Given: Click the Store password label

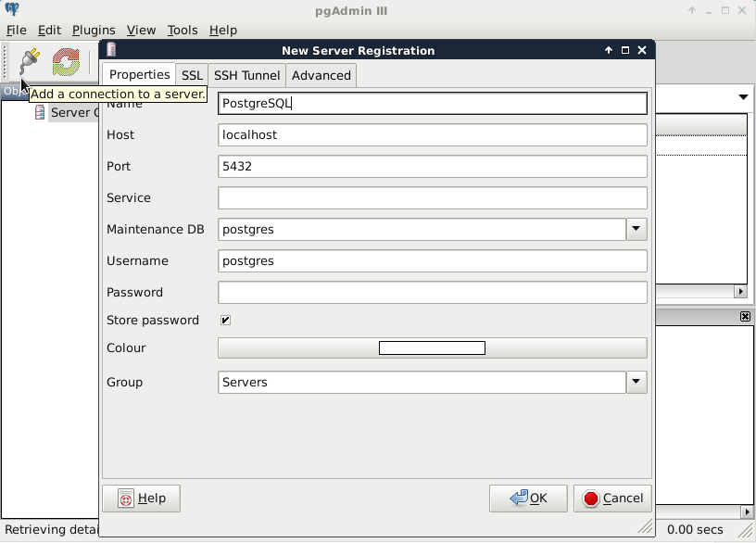Looking at the screenshot, I should point(152,321).
